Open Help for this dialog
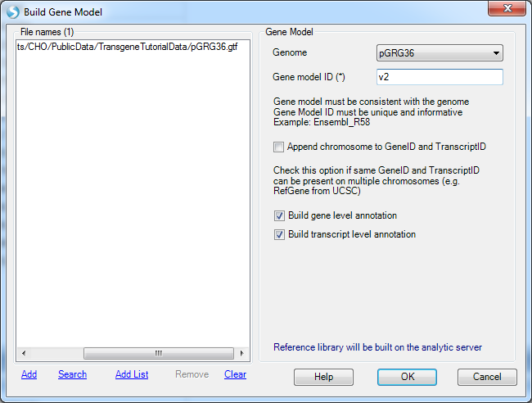The height and width of the screenshot is (403, 532). 323,377
